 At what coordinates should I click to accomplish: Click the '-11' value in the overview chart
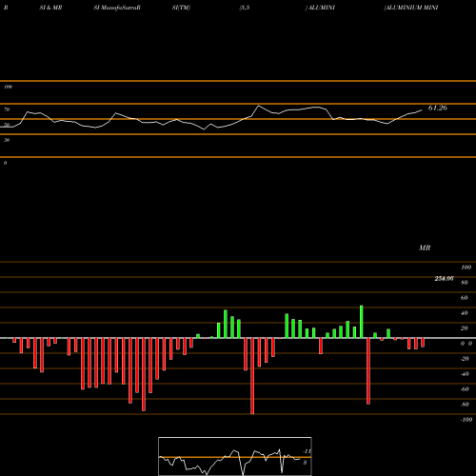[307, 451]
